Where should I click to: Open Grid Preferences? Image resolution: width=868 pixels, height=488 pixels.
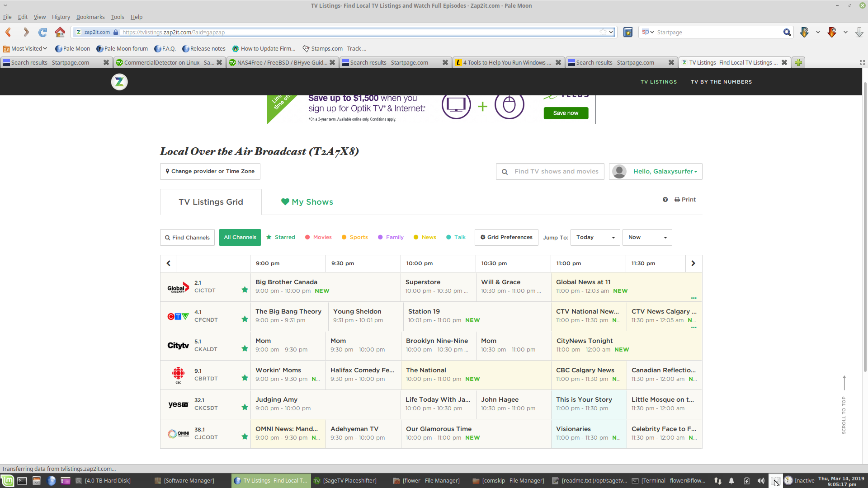tap(506, 237)
